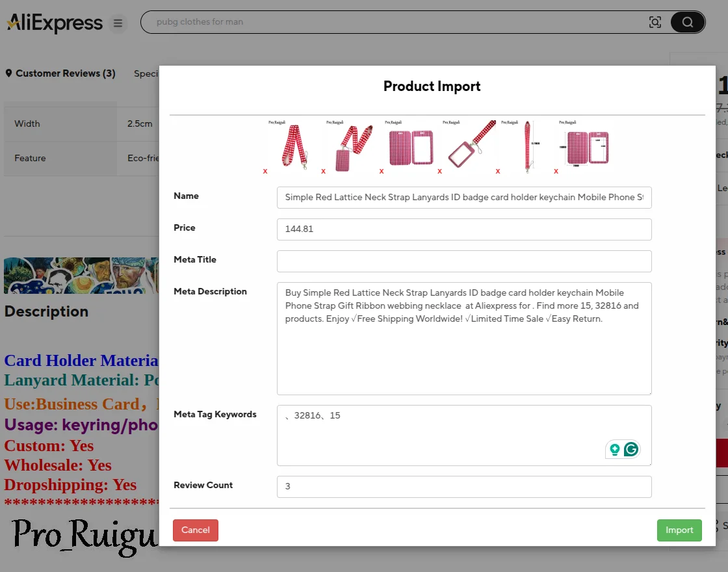Remove second image with its red x

coord(323,172)
